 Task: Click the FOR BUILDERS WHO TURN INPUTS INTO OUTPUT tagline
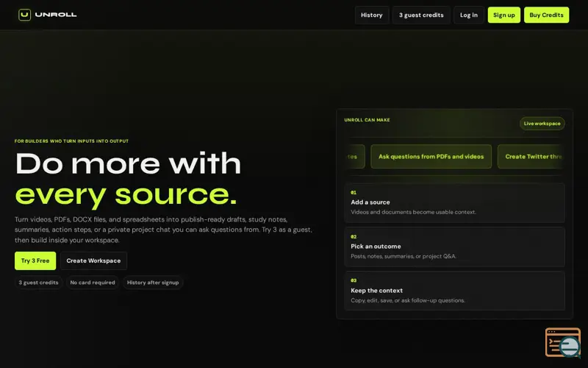(71, 141)
